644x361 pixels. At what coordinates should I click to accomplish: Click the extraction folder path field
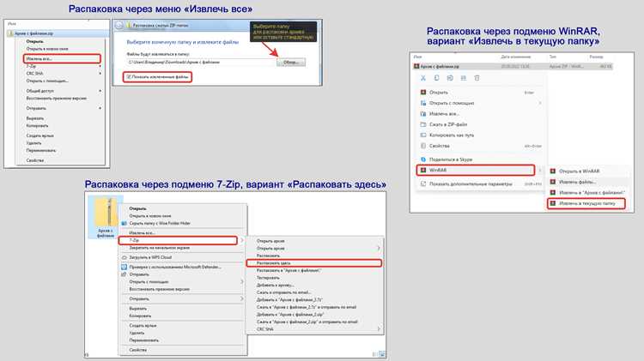(200, 63)
